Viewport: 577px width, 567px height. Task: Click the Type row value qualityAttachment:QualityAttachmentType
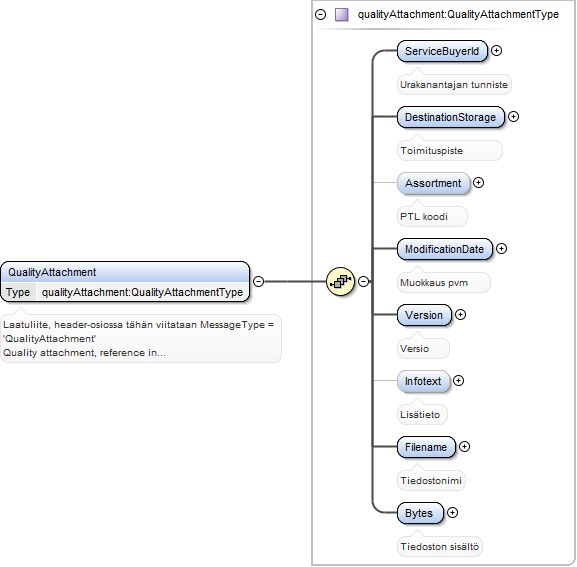point(142,293)
